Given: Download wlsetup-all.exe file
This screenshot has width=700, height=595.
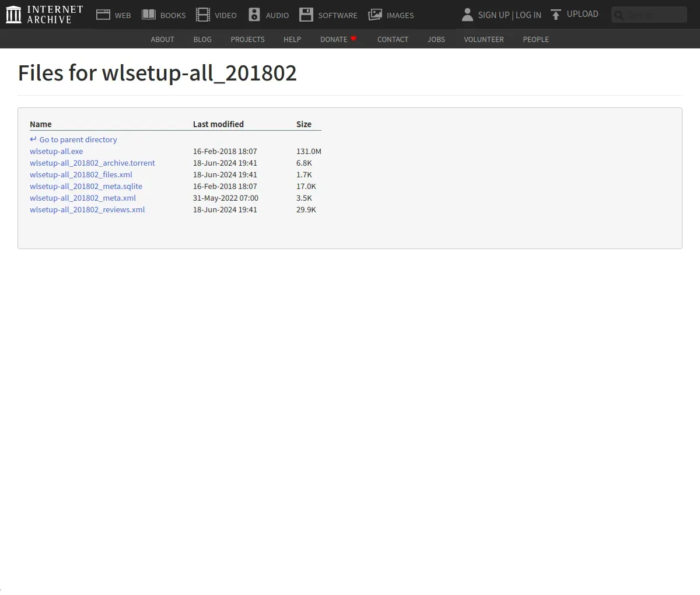Looking at the screenshot, I should click(x=57, y=152).
